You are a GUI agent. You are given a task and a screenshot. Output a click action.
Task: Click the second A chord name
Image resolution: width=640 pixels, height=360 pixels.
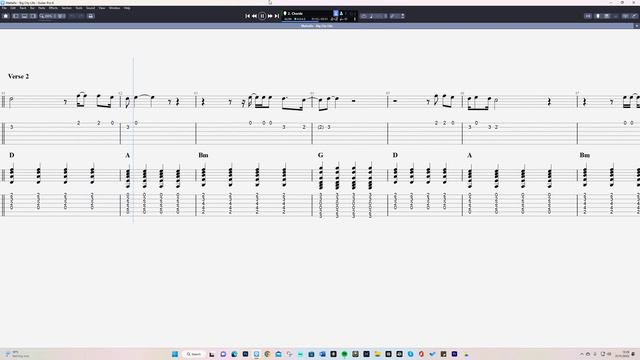469,156
